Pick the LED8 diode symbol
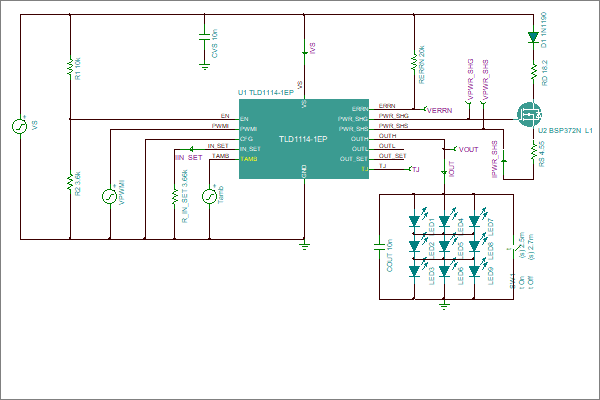Viewport: 600px width, 400px height. (474, 246)
